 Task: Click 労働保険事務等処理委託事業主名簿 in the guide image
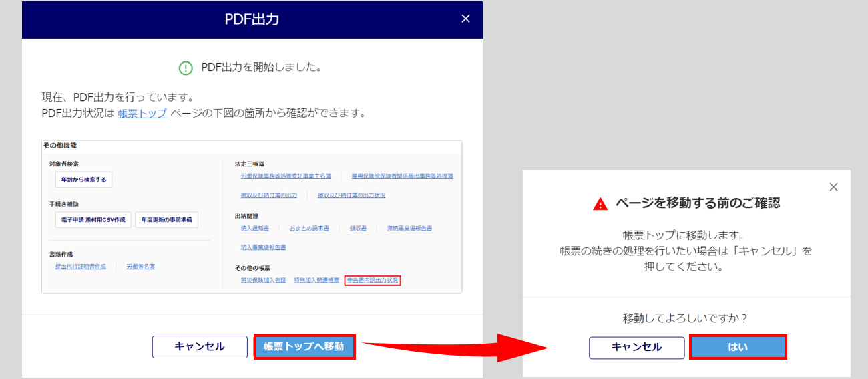pos(286,176)
